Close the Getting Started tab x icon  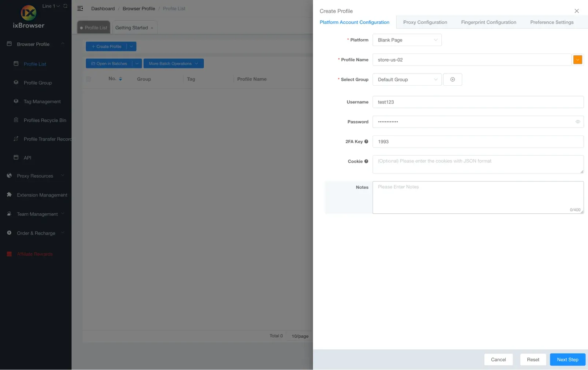coord(152,28)
